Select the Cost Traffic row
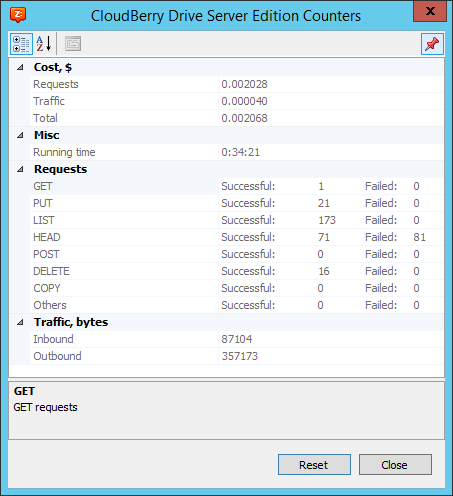This screenshot has height=496, width=453. (x=236, y=101)
